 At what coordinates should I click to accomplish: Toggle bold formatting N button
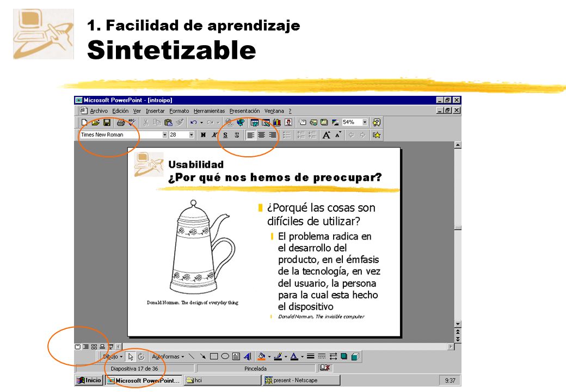point(203,135)
